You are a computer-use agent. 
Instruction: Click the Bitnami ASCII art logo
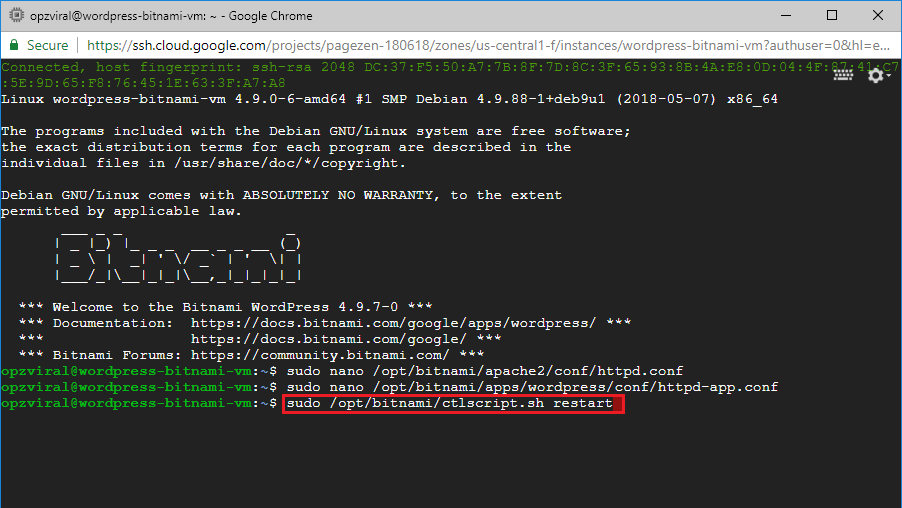pyautogui.click(x=178, y=257)
